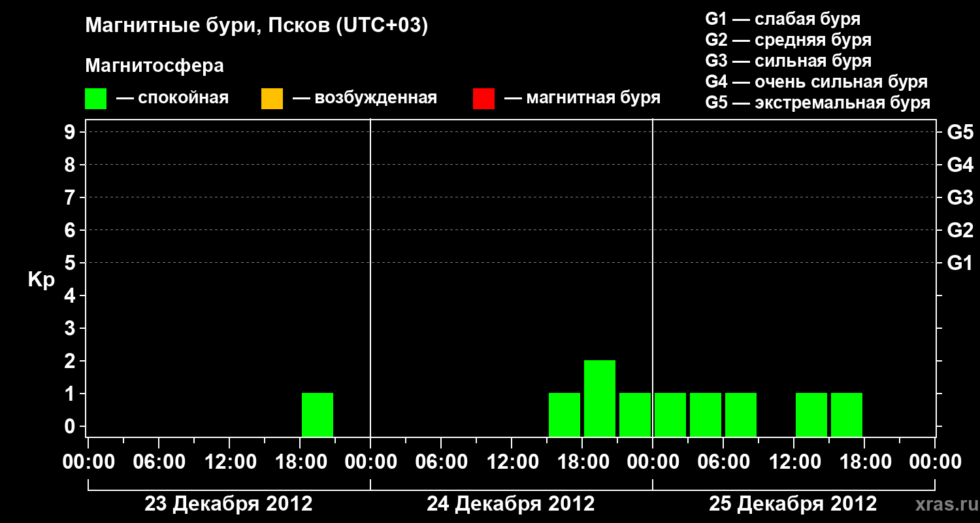The width and height of the screenshot is (980, 523).
Task: Click the 12:00 tick label of 25 December
Action: [x=794, y=462]
